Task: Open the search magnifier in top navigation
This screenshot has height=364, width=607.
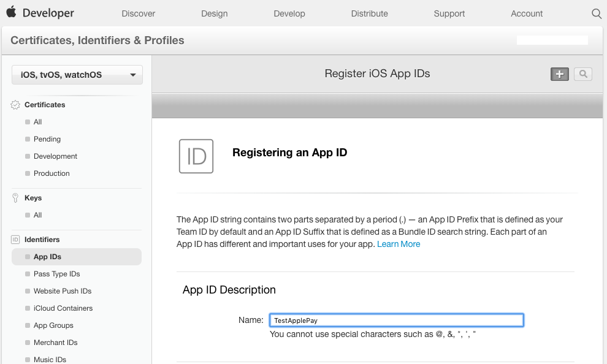Action: 597,13
